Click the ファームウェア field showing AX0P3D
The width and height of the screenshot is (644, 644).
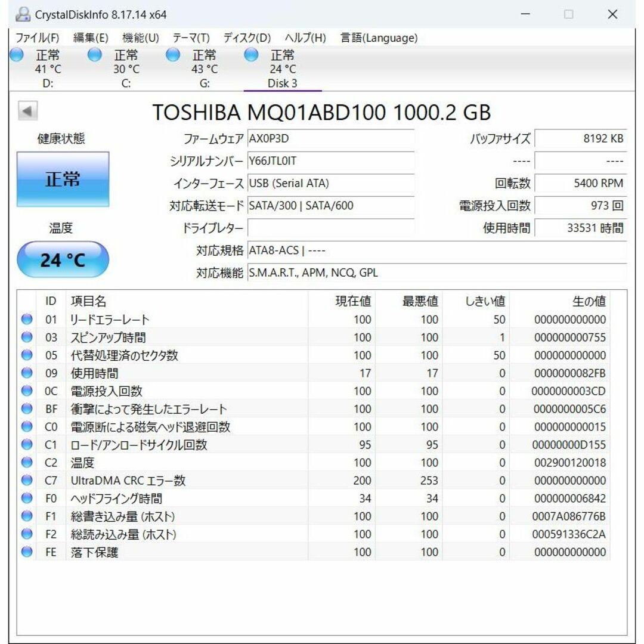[330, 139]
